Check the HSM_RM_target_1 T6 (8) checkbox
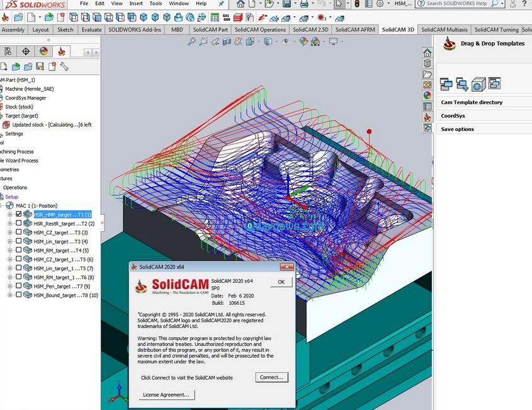The image size is (532, 410). (19, 276)
